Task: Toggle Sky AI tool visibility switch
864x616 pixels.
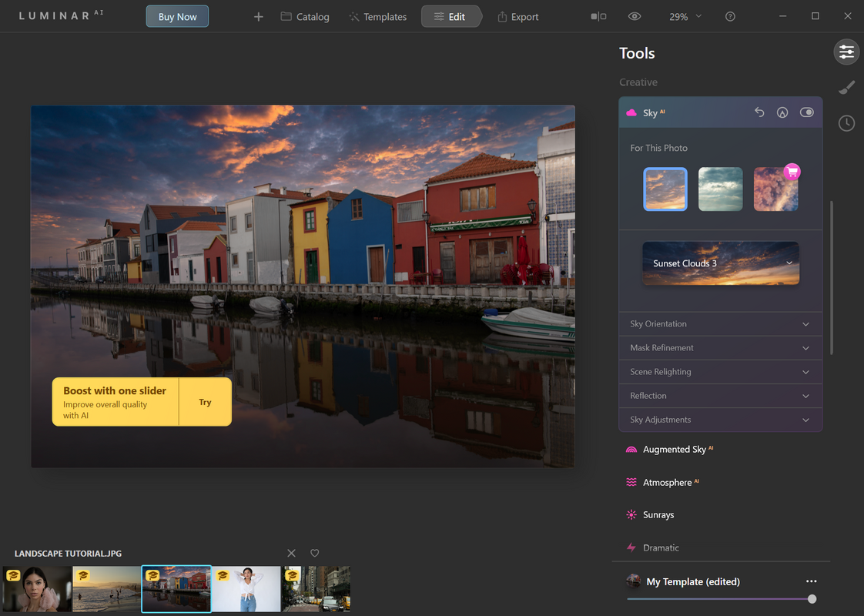Action: tap(807, 112)
